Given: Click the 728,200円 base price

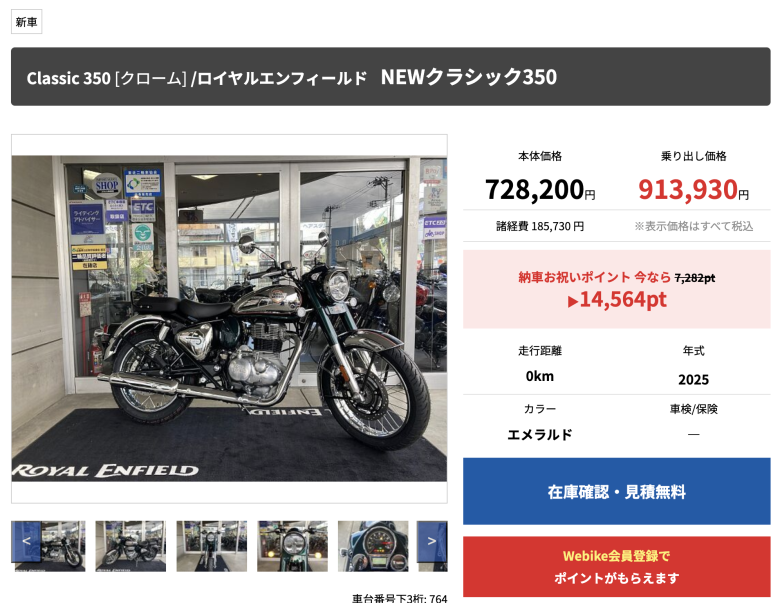Looking at the screenshot, I should (540, 190).
